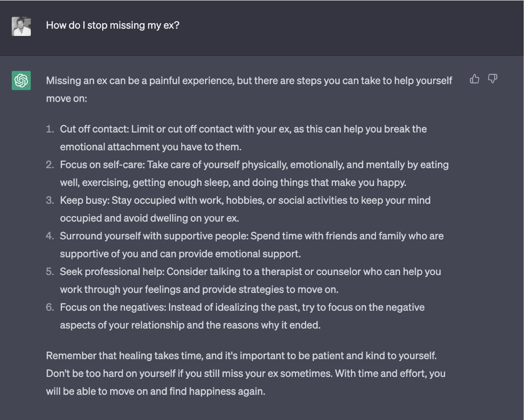Click list number 6 marker
The width and height of the screenshot is (525, 420).
pos(50,307)
